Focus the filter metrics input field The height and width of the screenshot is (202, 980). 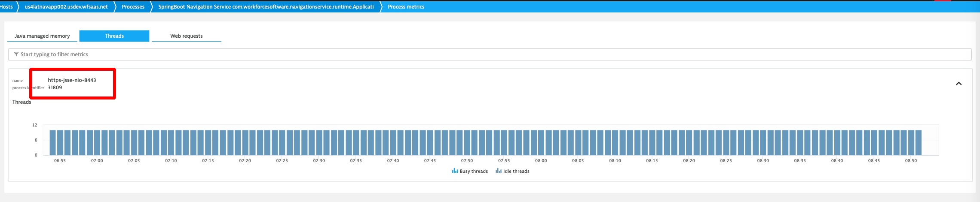pos(490,54)
